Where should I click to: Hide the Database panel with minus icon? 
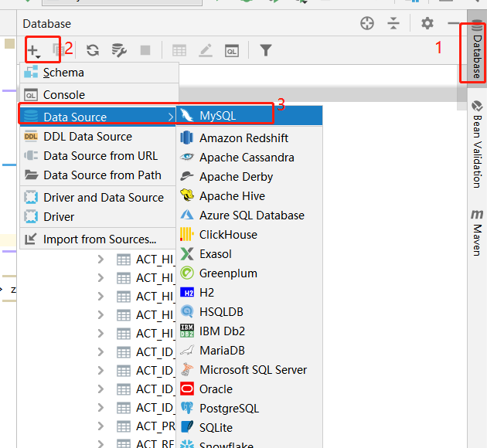pyautogui.click(x=454, y=23)
